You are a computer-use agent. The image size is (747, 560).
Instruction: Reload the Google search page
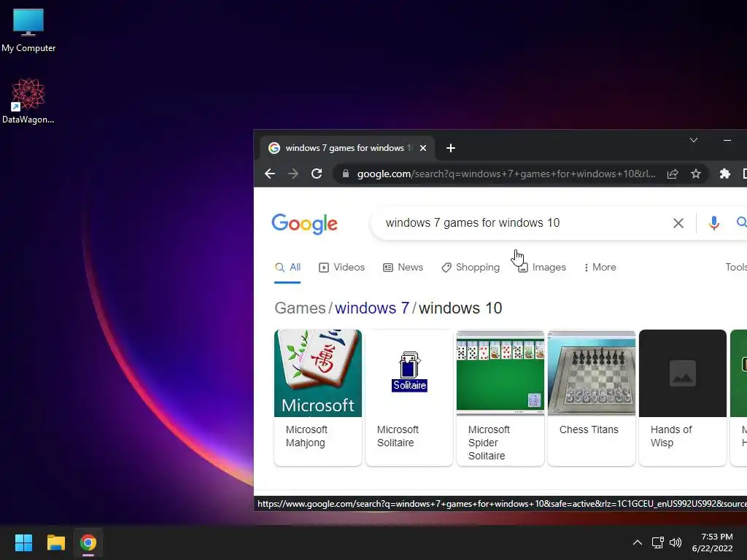point(317,174)
